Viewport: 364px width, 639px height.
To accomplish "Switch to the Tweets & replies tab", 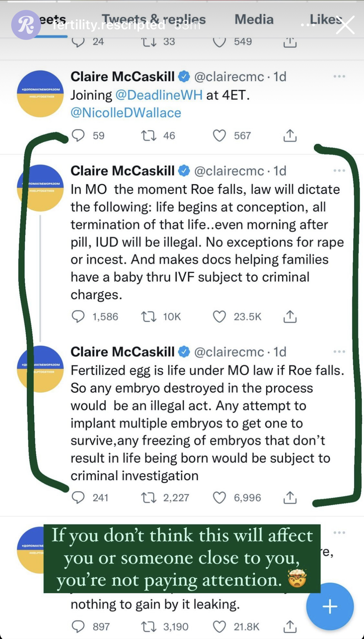I will click(x=154, y=19).
